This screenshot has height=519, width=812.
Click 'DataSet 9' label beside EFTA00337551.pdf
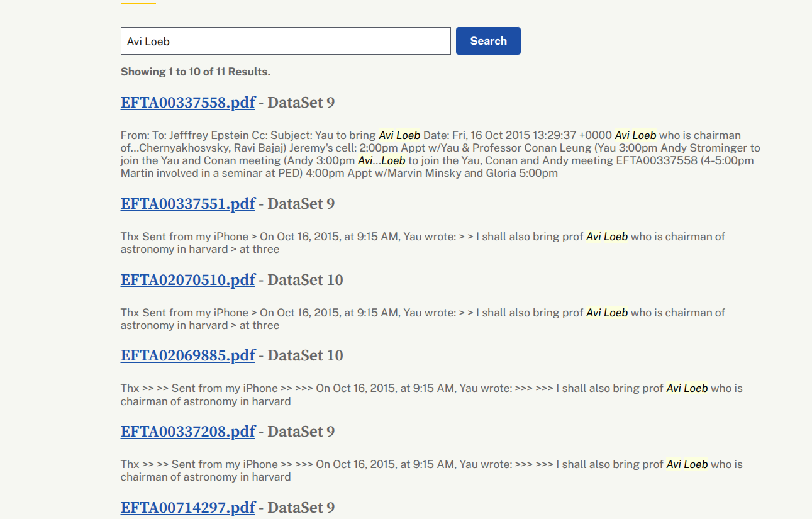pos(301,204)
